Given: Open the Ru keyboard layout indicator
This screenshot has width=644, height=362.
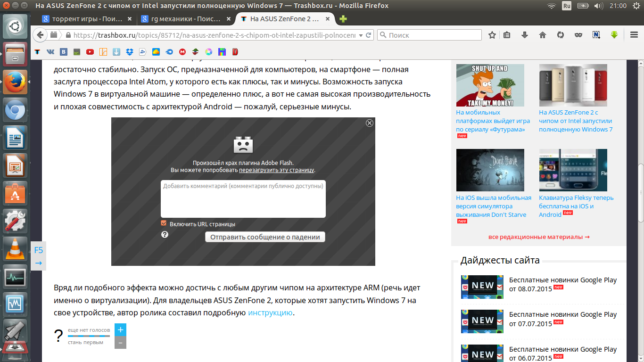Looking at the screenshot, I should [567, 6].
